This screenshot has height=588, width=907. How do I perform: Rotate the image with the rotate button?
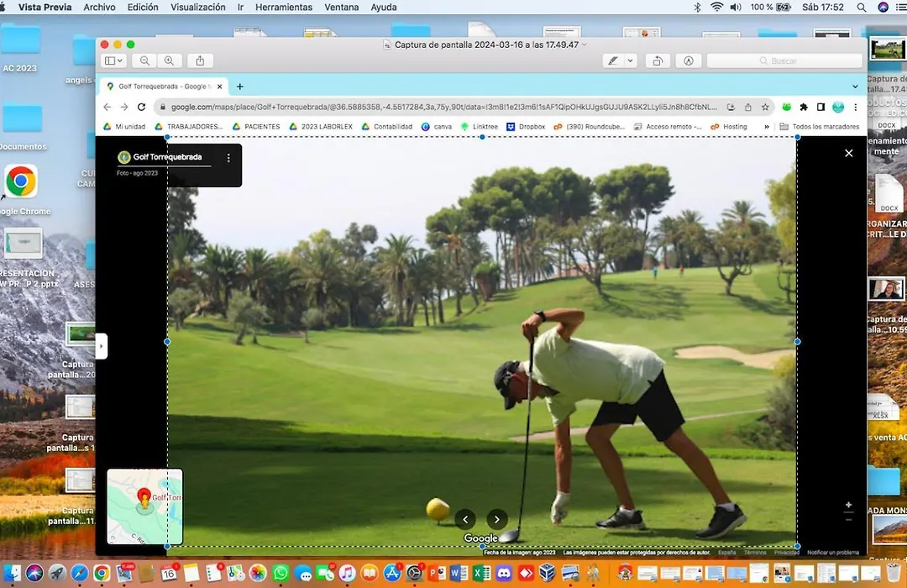click(x=658, y=60)
